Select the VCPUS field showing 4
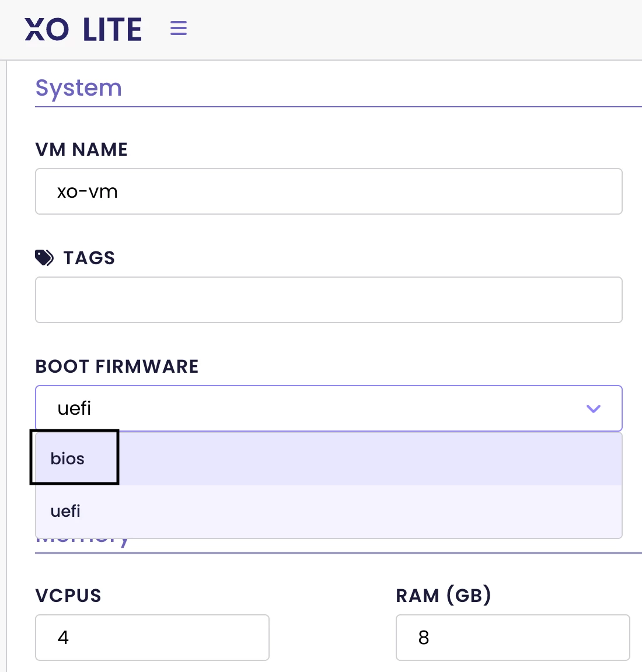This screenshot has width=642, height=672. pos(152,638)
